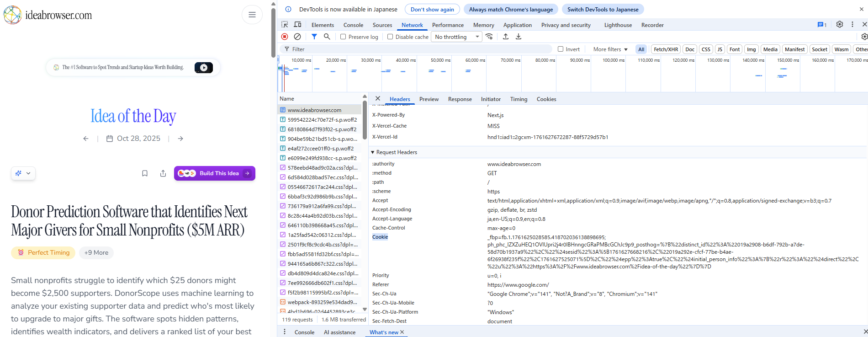Image resolution: width=868 pixels, height=337 pixels.
Task: Toggle the network filter funnel icon
Action: (314, 37)
